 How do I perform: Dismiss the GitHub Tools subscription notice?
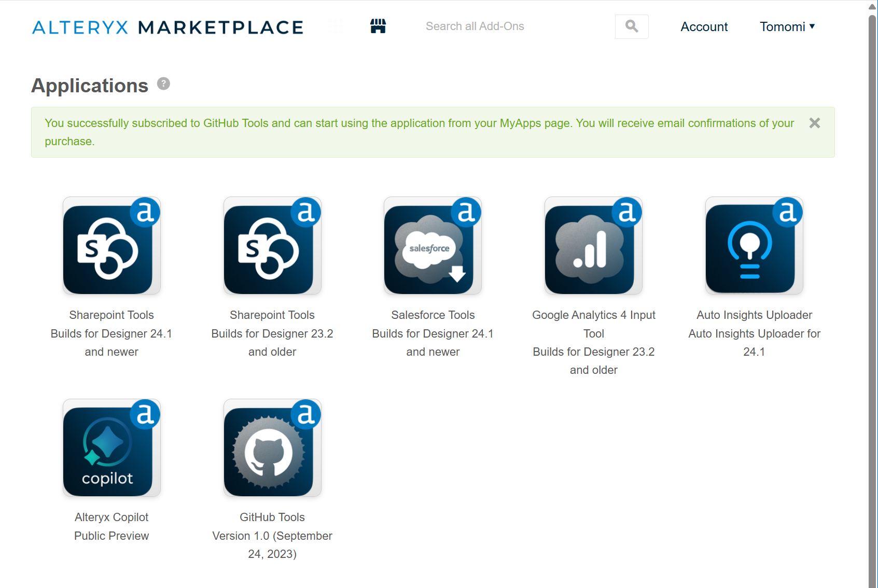click(814, 123)
